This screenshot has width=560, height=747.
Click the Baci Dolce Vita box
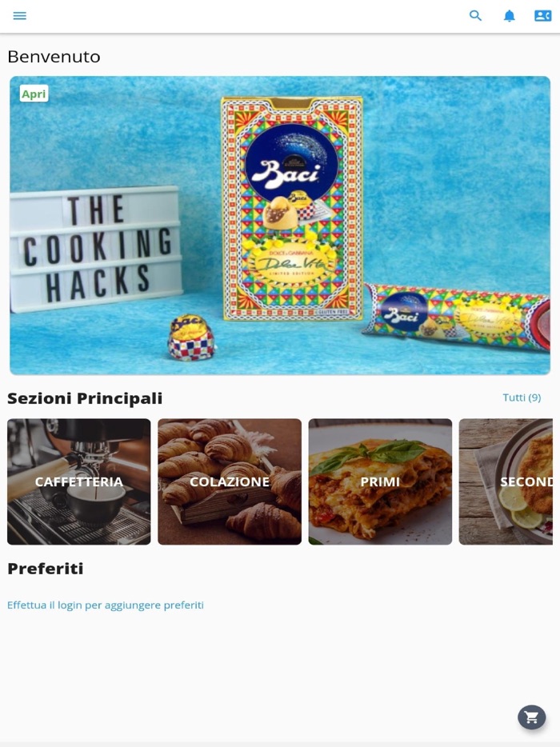[292, 208]
